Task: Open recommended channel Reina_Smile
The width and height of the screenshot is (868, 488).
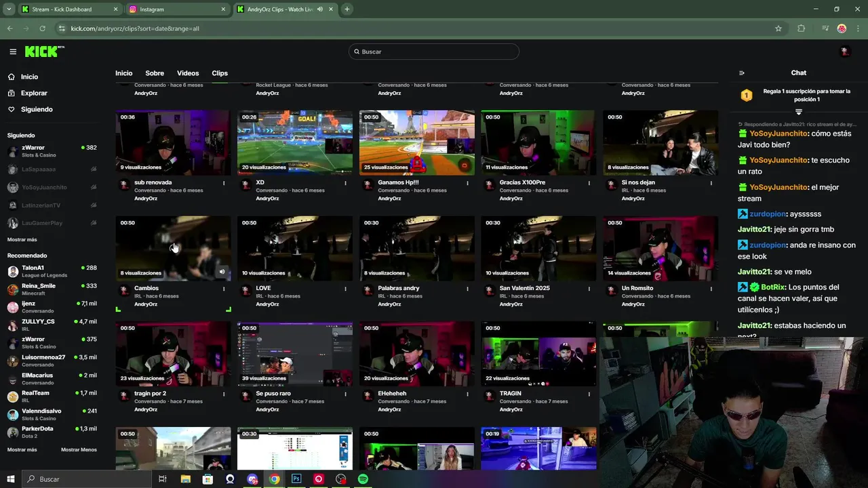Action: (x=52, y=289)
